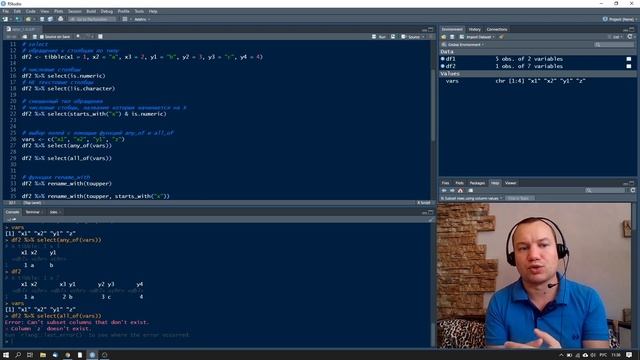Viewport: 640px width, 360px height.
Task: Click the Re-run previous code icon
Action: pyautogui.click(x=393, y=37)
